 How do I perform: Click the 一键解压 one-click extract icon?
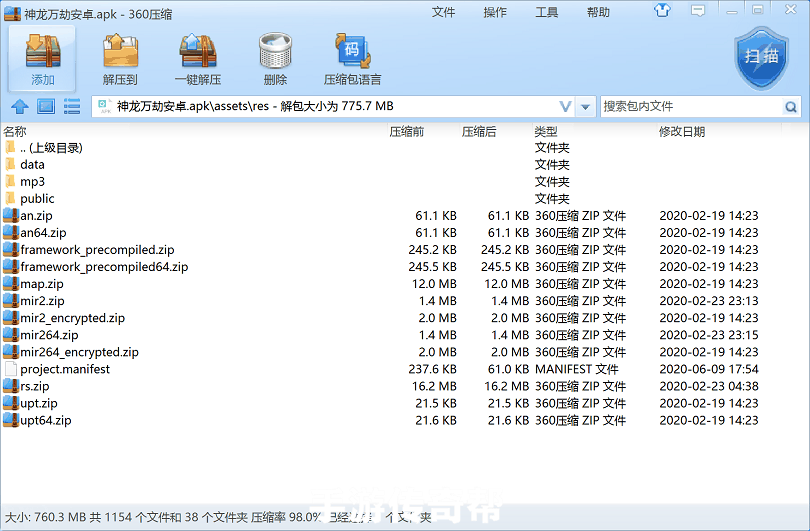click(198, 50)
